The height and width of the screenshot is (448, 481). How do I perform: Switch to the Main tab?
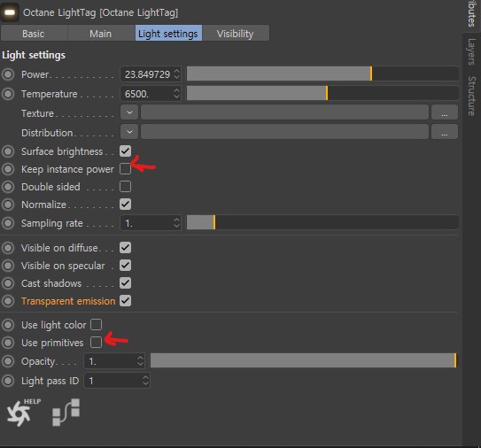click(x=101, y=33)
